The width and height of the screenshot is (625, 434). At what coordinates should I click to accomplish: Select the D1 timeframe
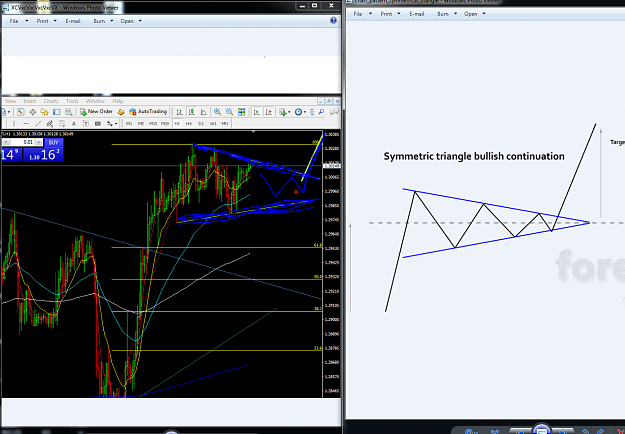point(201,124)
